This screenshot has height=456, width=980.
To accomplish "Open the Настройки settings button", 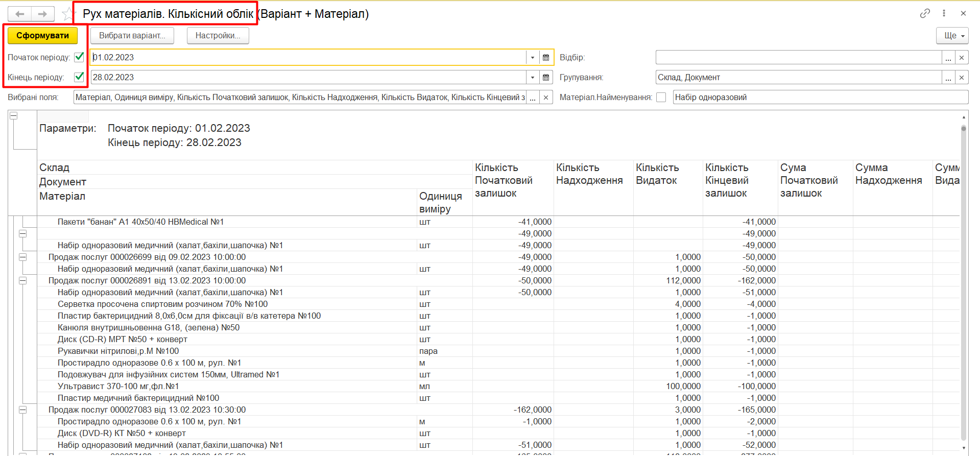I will click(x=218, y=36).
